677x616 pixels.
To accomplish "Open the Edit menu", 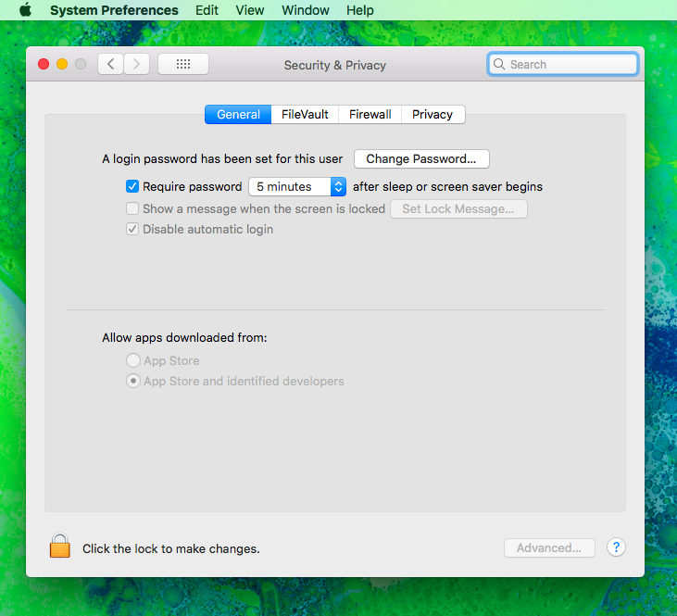I will (x=207, y=10).
